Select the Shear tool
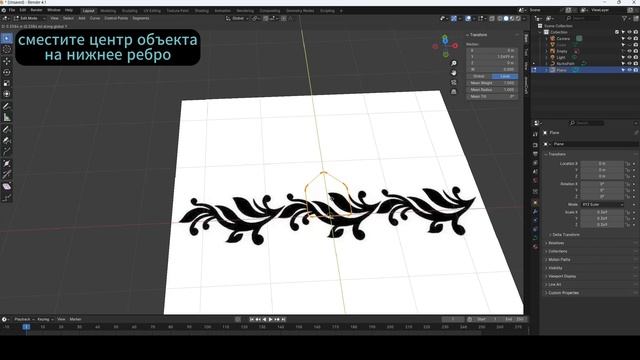Viewport: 640px width, 360px height. click(x=7, y=187)
